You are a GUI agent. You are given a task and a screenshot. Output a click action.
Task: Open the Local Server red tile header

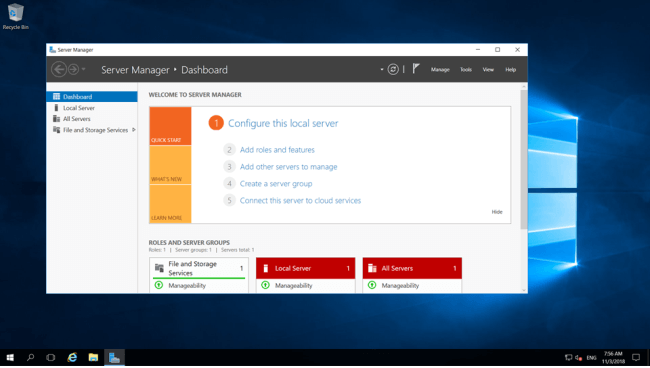(x=306, y=268)
